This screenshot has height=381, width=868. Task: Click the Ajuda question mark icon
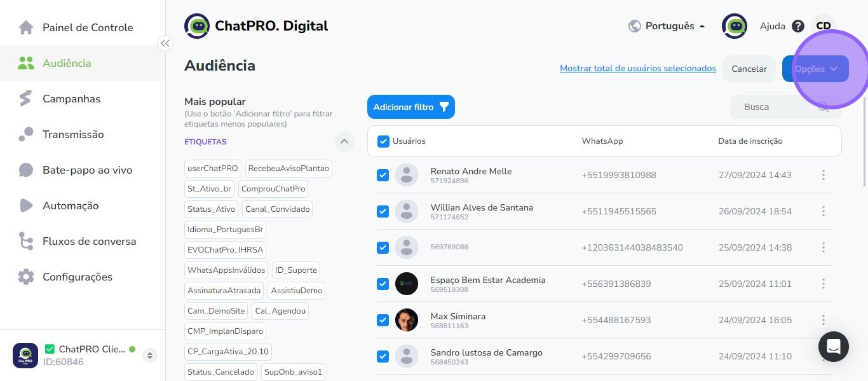pyautogui.click(x=798, y=26)
